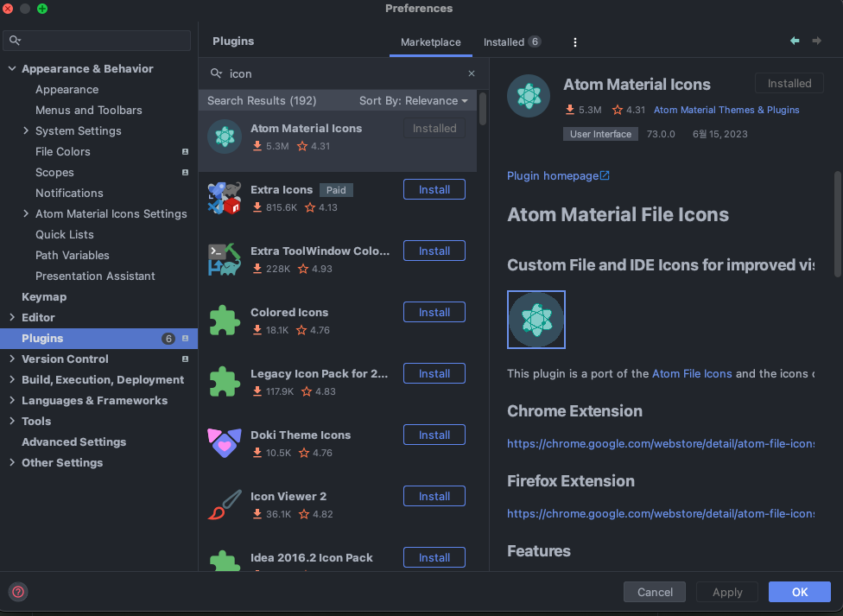Screen dimensions: 843x616
Task: Install the Extra Icons plugin
Action: tap(434, 189)
